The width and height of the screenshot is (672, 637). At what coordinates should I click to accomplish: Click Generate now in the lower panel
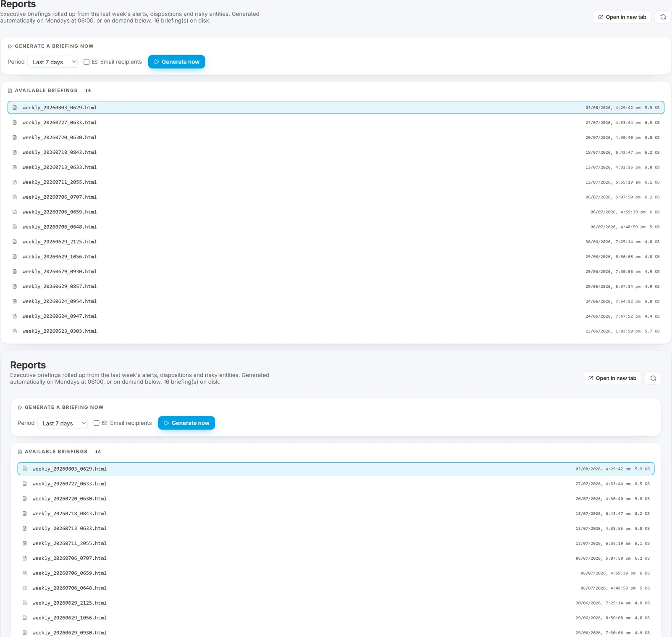(186, 423)
